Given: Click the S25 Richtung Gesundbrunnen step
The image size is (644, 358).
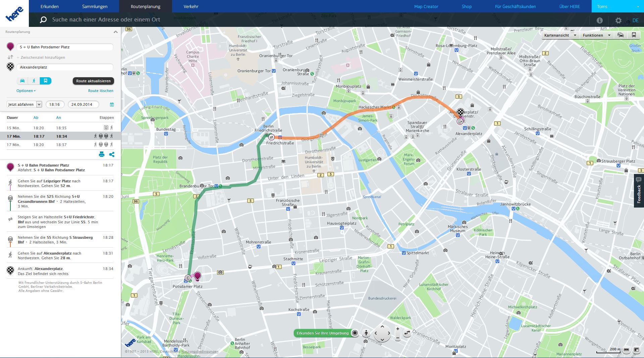Looking at the screenshot, I should [x=60, y=201].
